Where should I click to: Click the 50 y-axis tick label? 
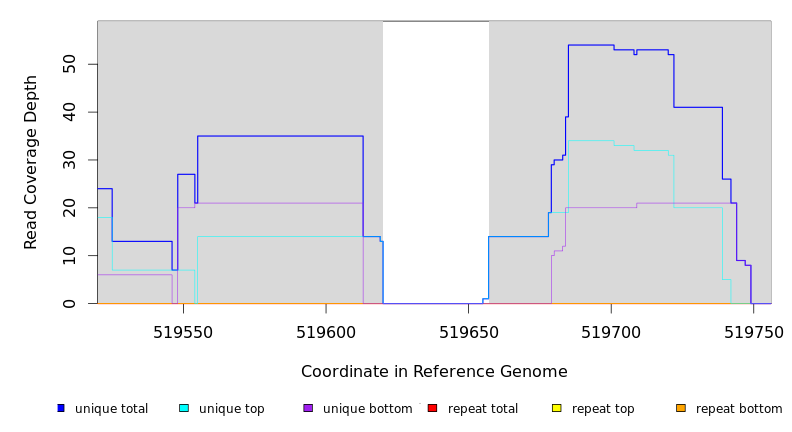click(x=68, y=64)
